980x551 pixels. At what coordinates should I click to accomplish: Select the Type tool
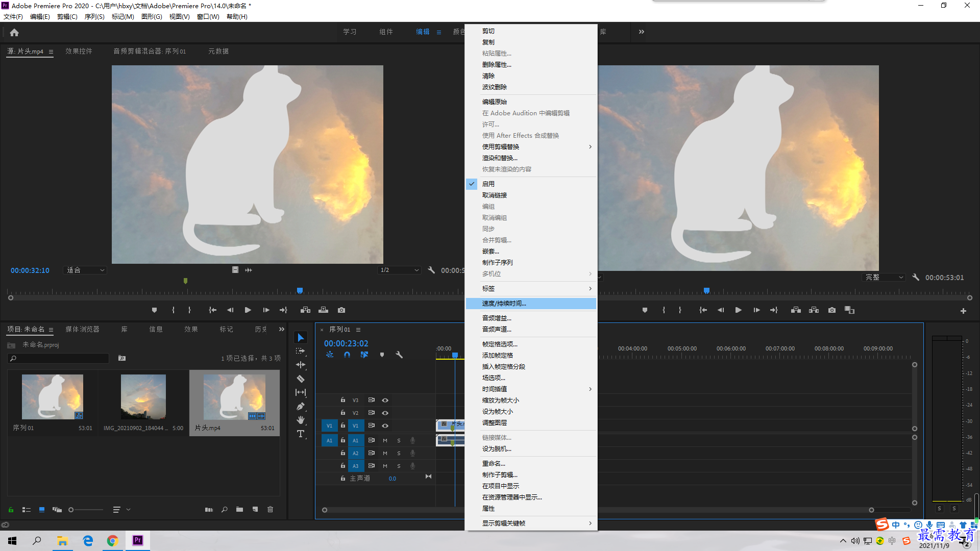tap(301, 434)
